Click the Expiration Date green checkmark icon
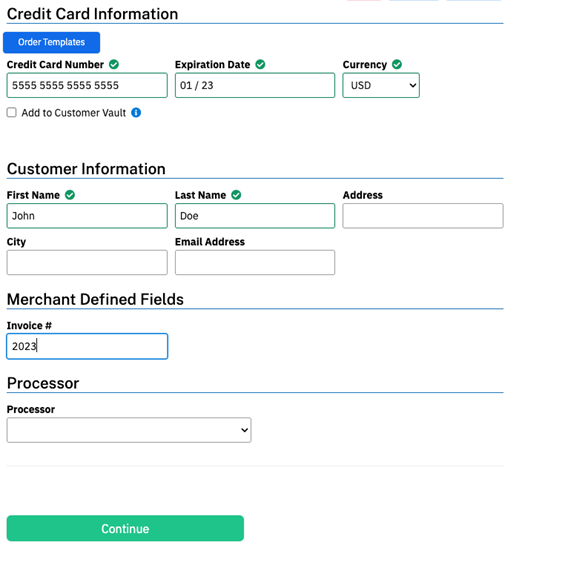This screenshot has width=588, height=565. point(260,64)
